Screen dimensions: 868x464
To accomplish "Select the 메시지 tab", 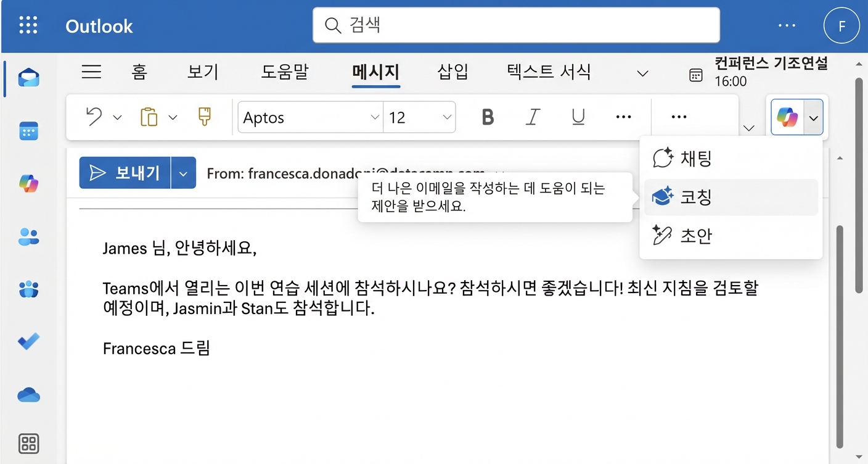I will 376,72.
